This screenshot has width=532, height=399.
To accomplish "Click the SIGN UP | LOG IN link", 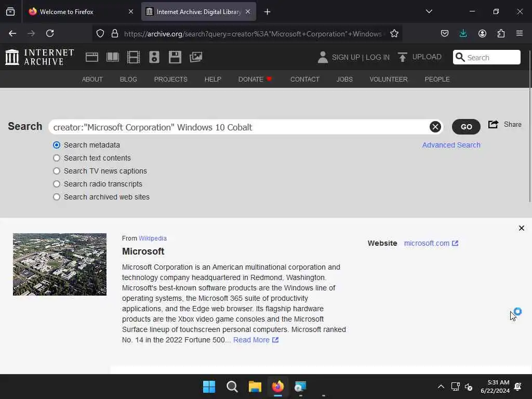I will (361, 57).
